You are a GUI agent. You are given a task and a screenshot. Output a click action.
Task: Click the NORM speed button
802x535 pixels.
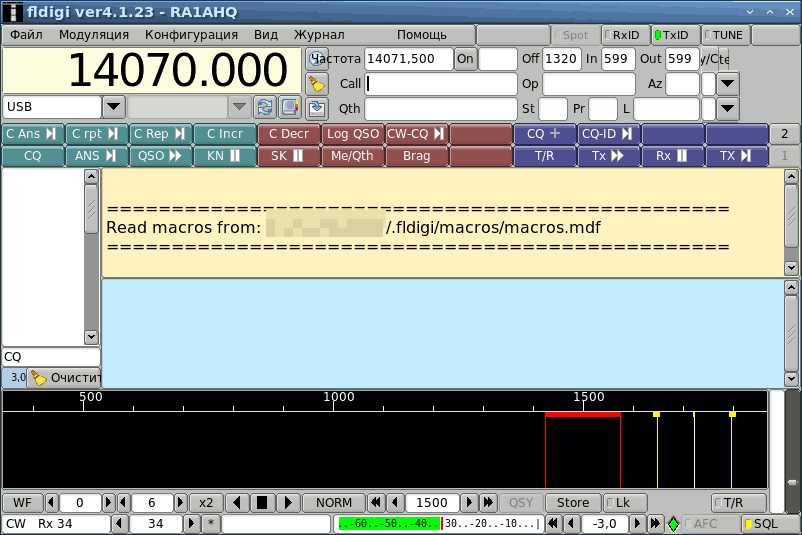[x=333, y=503]
